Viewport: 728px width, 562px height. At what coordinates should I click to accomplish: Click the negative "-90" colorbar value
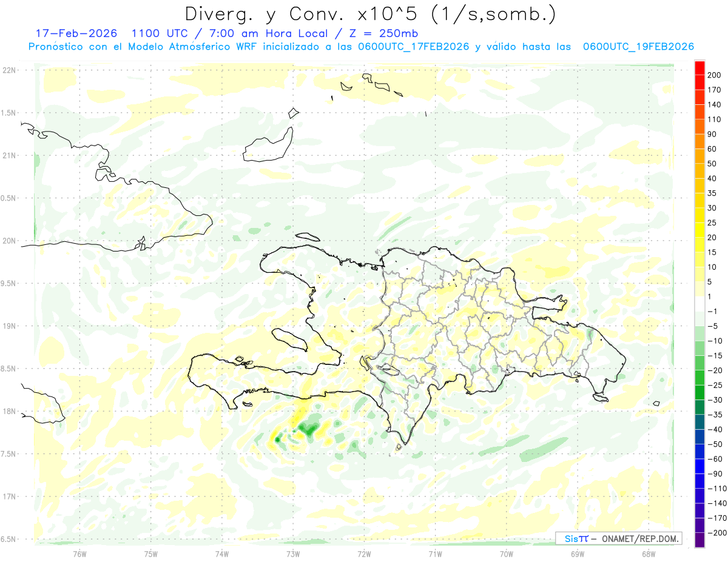[x=715, y=474]
